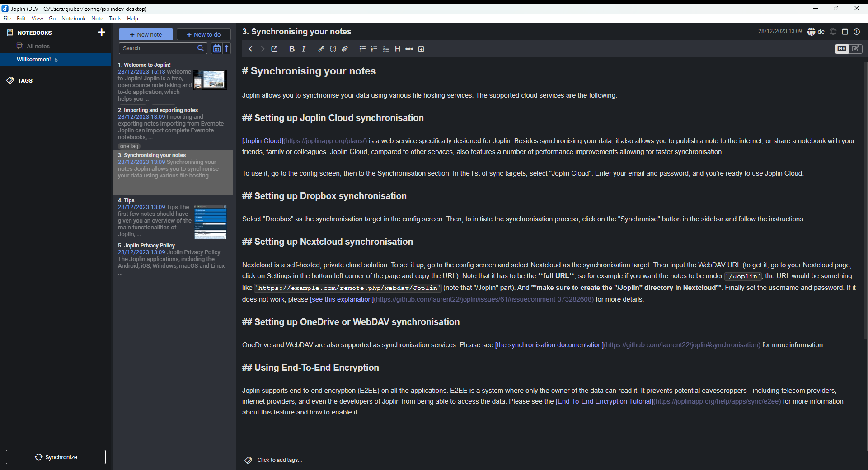The image size is (868, 470).
Task: Click the Synchronize button
Action: pos(56,457)
